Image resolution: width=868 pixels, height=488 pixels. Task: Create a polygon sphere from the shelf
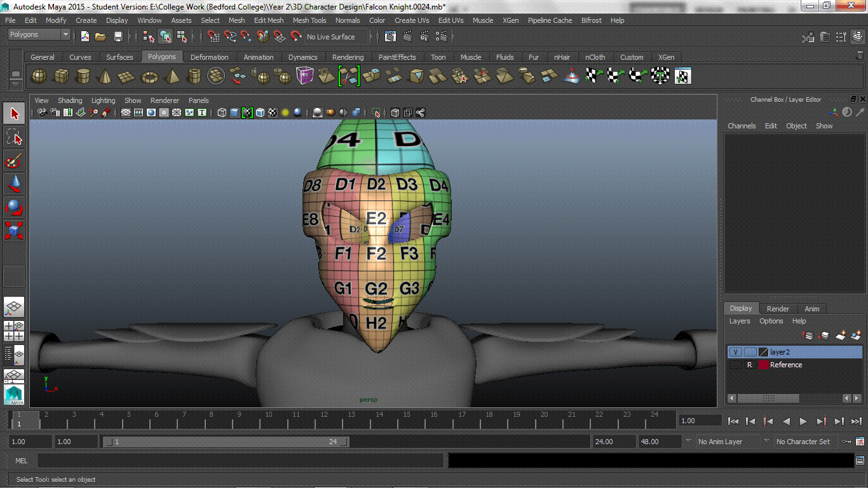click(x=39, y=76)
